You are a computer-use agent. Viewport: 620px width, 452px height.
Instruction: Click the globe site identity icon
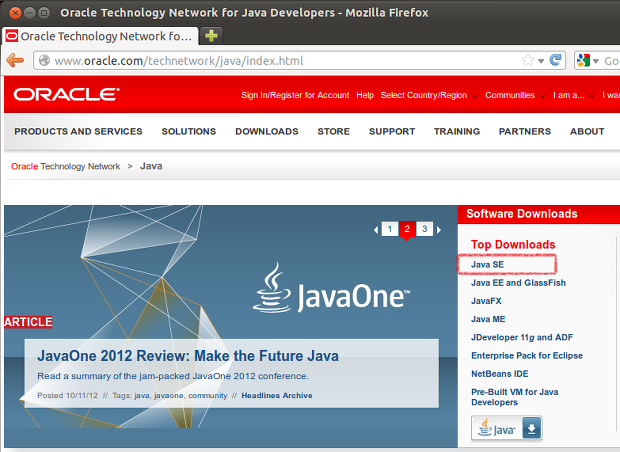coord(44,61)
